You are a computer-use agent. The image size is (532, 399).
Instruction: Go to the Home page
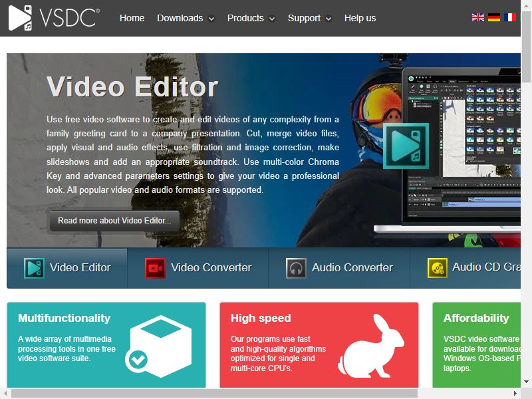pyautogui.click(x=132, y=18)
